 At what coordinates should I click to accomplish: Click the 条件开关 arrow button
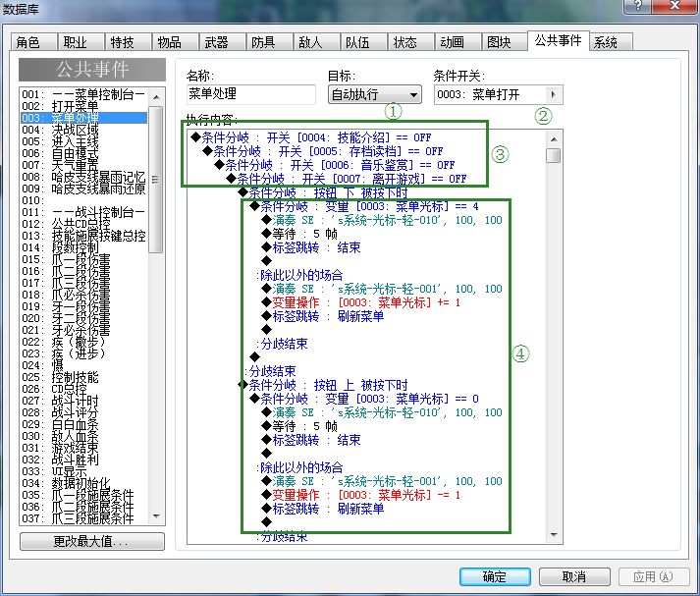[x=555, y=95]
